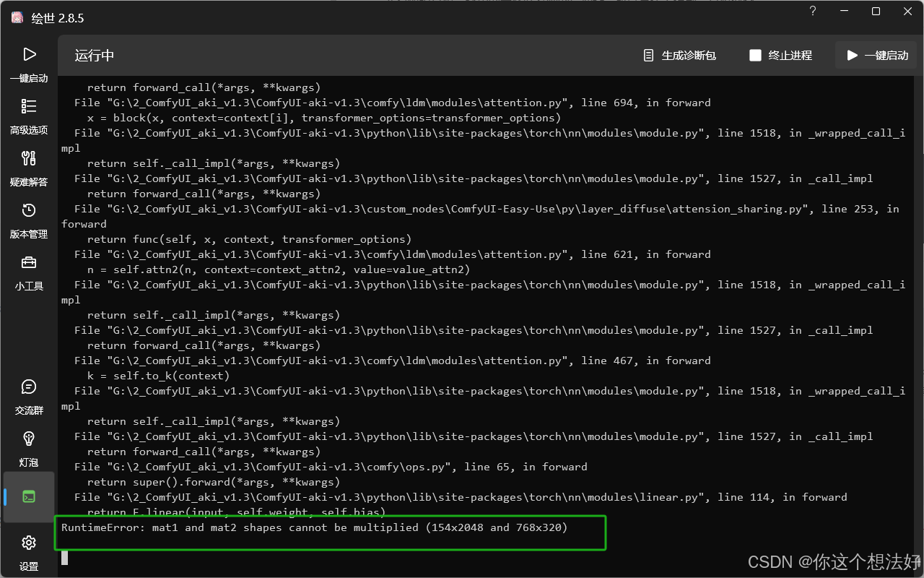The width and height of the screenshot is (924, 578).
Task: Click the console cursor at log end
Action: click(x=64, y=558)
